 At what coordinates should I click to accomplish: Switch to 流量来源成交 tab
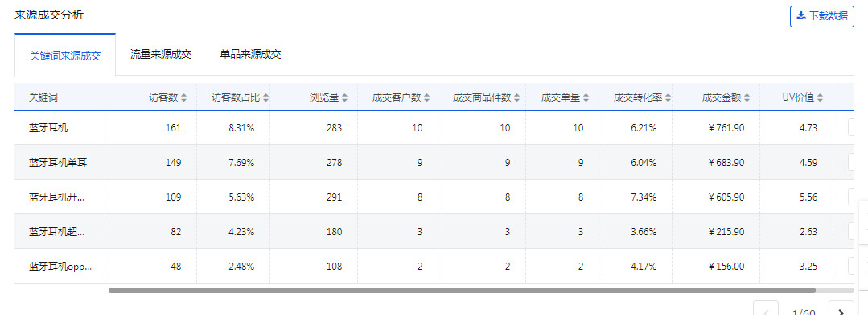(x=161, y=54)
